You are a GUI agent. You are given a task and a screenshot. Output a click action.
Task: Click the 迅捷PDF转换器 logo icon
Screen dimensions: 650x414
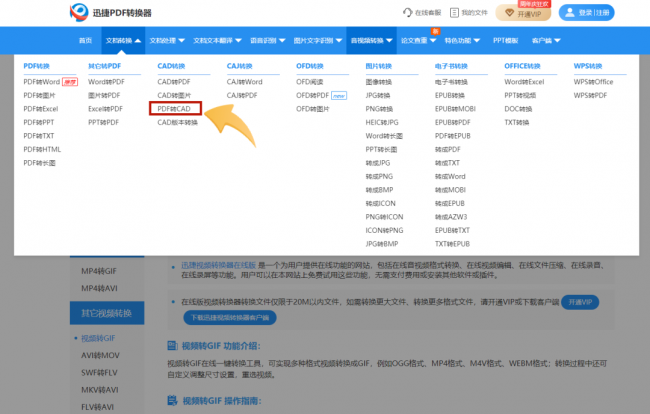pyautogui.click(x=79, y=12)
